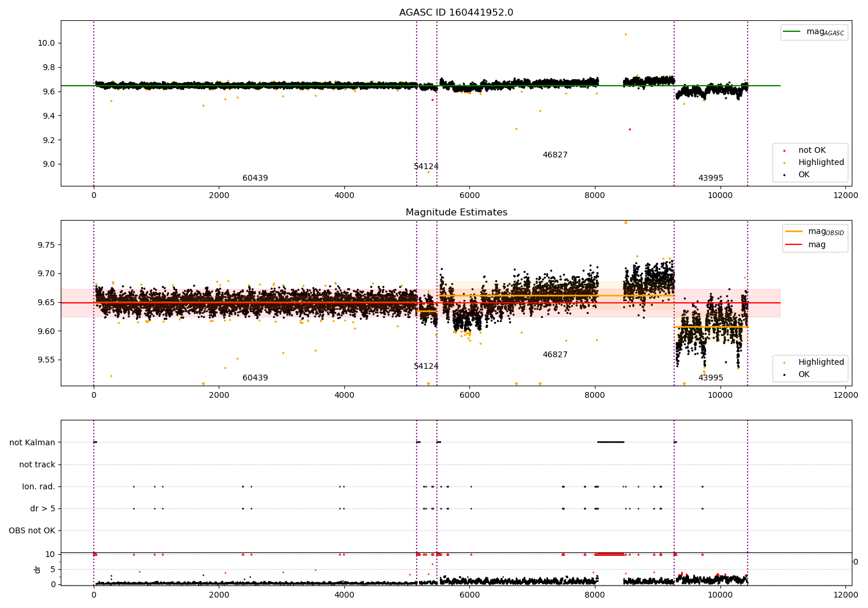868x608 pixels.
Task: Select the Magnitude Estimates panel title
Action: [456, 213]
